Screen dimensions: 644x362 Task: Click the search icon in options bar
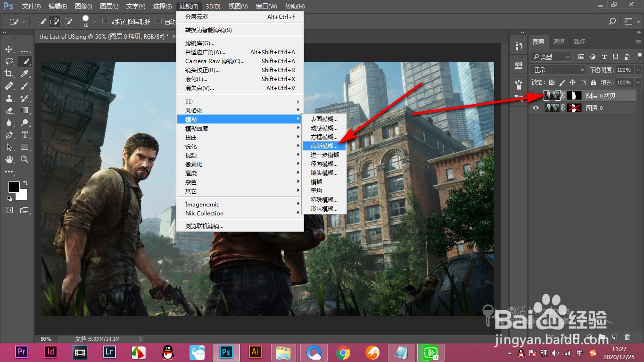(x=612, y=21)
